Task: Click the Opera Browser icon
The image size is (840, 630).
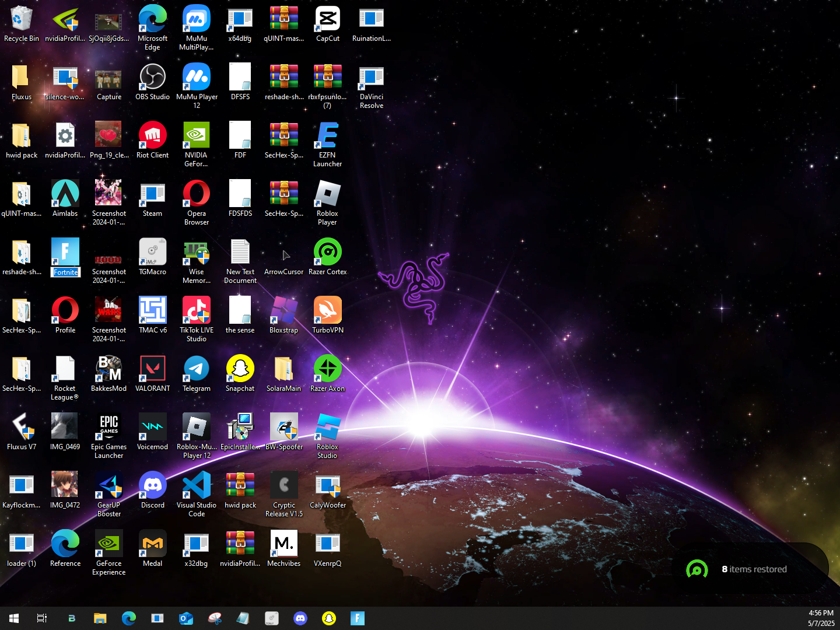Action: [197, 203]
